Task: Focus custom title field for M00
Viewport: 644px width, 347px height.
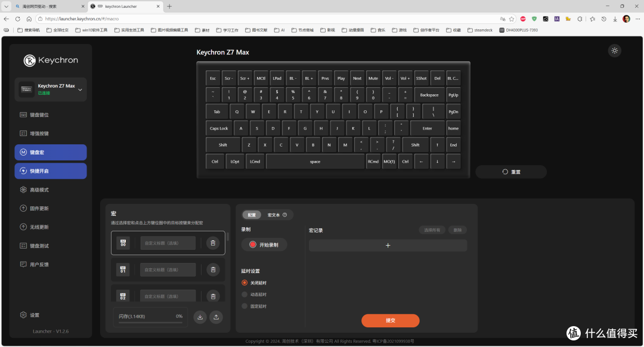Action: (x=168, y=243)
